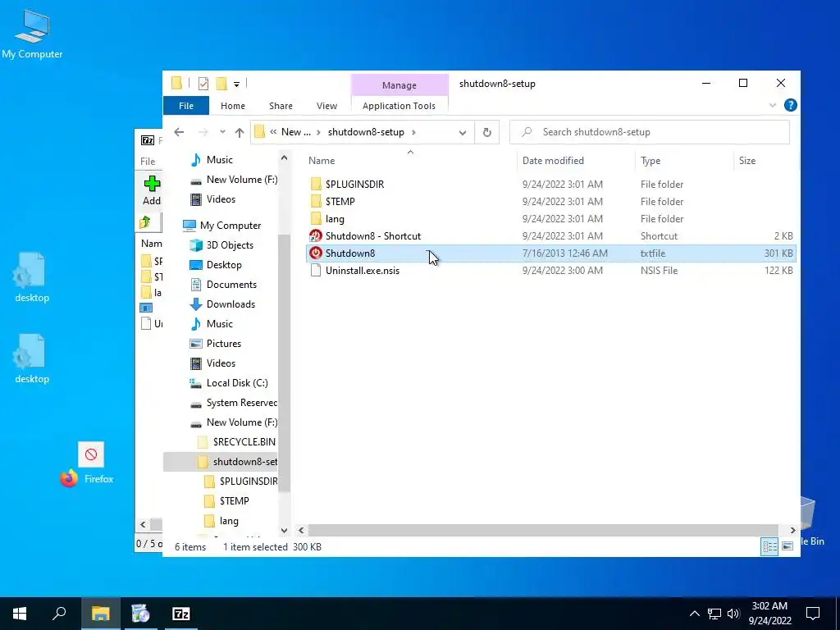
Task: Open the Windows Start menu
Action: click(x=20, y=614)
